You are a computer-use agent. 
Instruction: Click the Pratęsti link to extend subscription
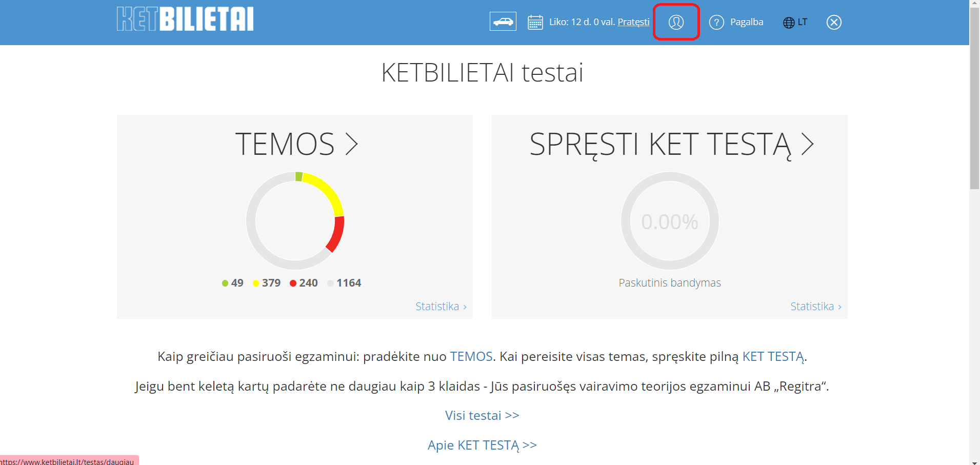pyautogui.click(x=633, y=22)
